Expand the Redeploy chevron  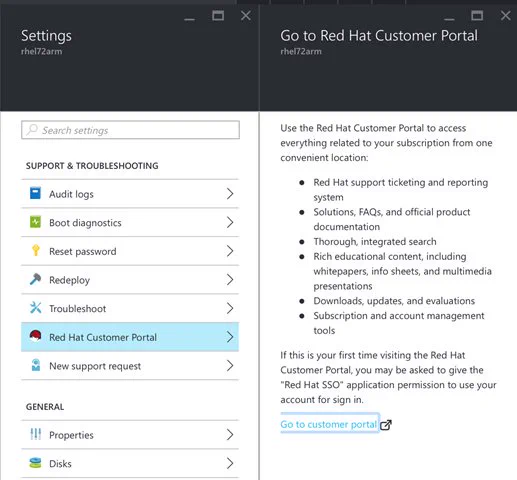point(230,280)
